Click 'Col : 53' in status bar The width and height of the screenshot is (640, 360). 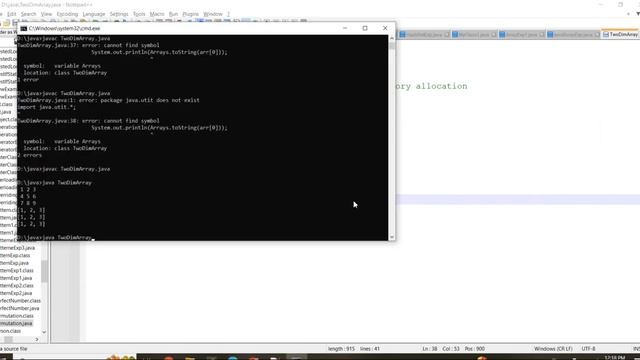coord(451,349)
